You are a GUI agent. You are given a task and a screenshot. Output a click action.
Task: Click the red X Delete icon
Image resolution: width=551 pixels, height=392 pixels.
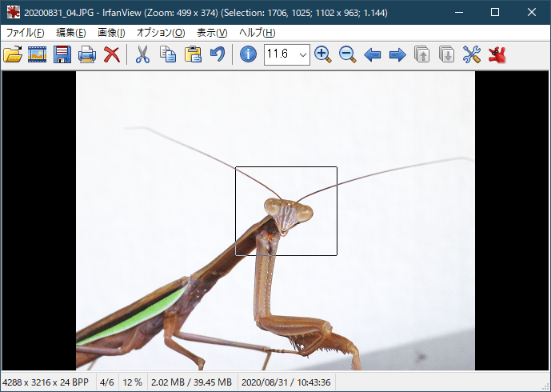(112, 54)
